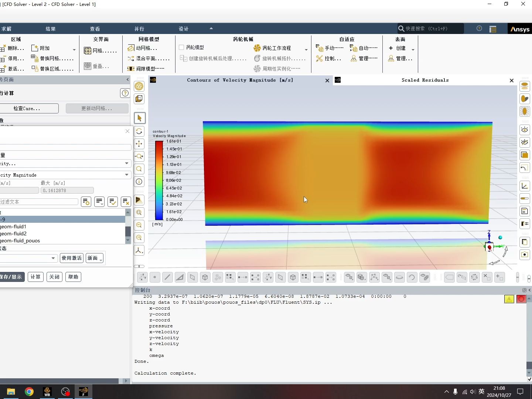The height and width of the screenshot is (399, 532).
Task: Open the 设计 ribbon tab
Action: pyautogui.click(x=184, y=29)
